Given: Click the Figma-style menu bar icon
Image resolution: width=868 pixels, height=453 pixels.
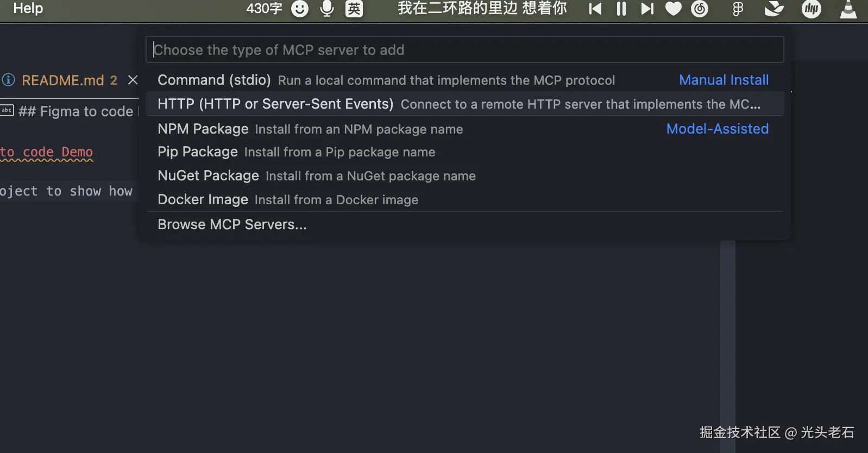Looking at the screenshot, I should [x=738, y=9].
